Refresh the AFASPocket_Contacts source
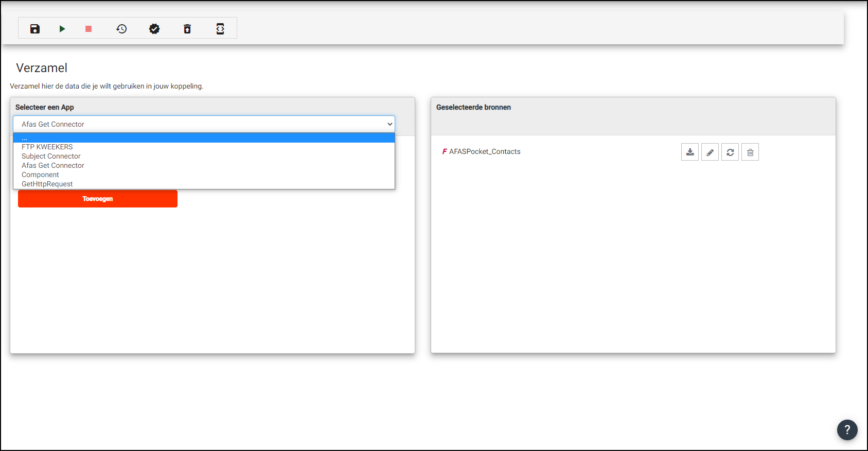 (730, 152)
